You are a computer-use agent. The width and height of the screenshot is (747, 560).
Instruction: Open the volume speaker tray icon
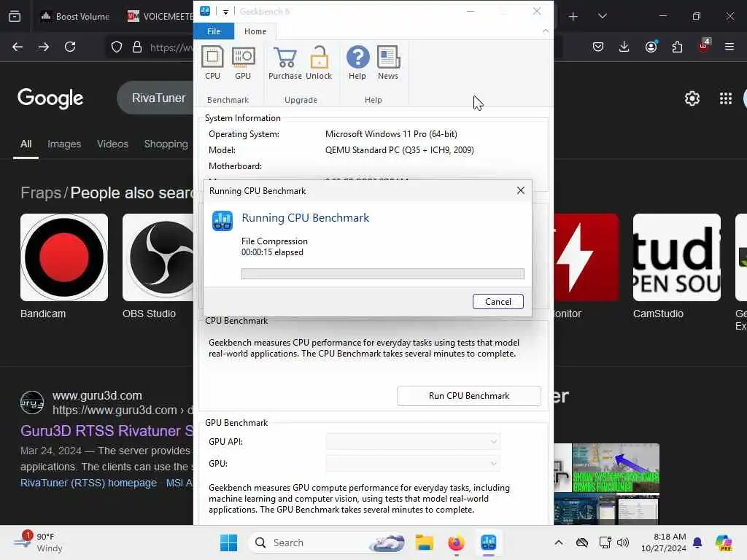[623, 542]
